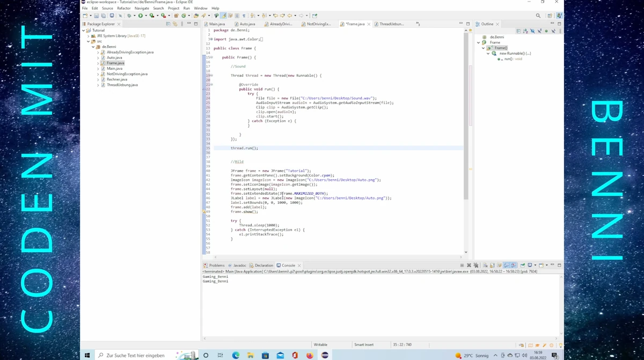Sort Outline members alphabetically
This screenshot has height=360, width=644.
[525, 31]
